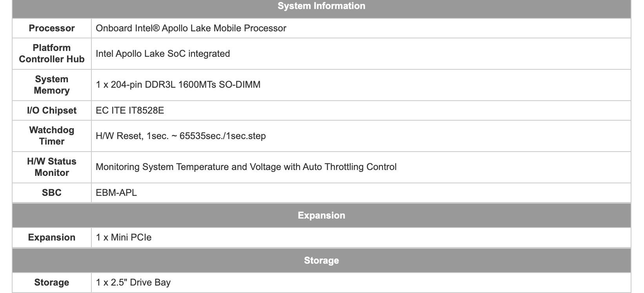Viewport: 644px width, 293px height.
Task: Click the EC ITE IT8528E value
Action: [130, 110]
